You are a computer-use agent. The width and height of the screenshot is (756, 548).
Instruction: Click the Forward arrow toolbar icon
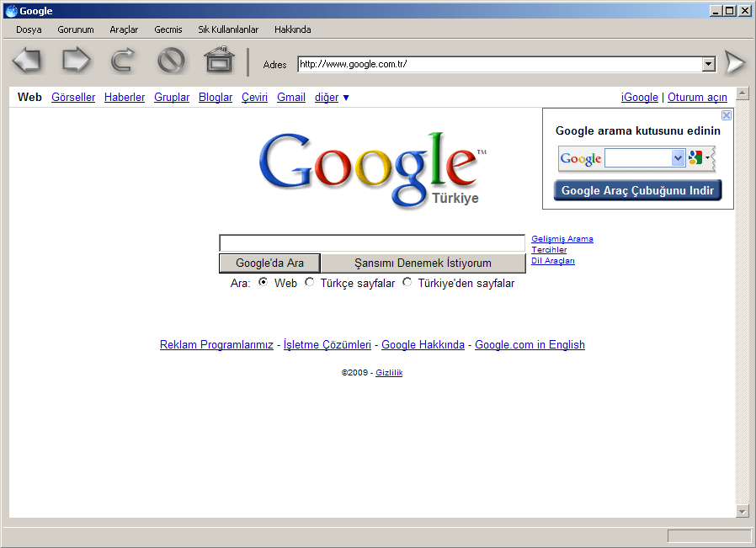click(76, 61)
